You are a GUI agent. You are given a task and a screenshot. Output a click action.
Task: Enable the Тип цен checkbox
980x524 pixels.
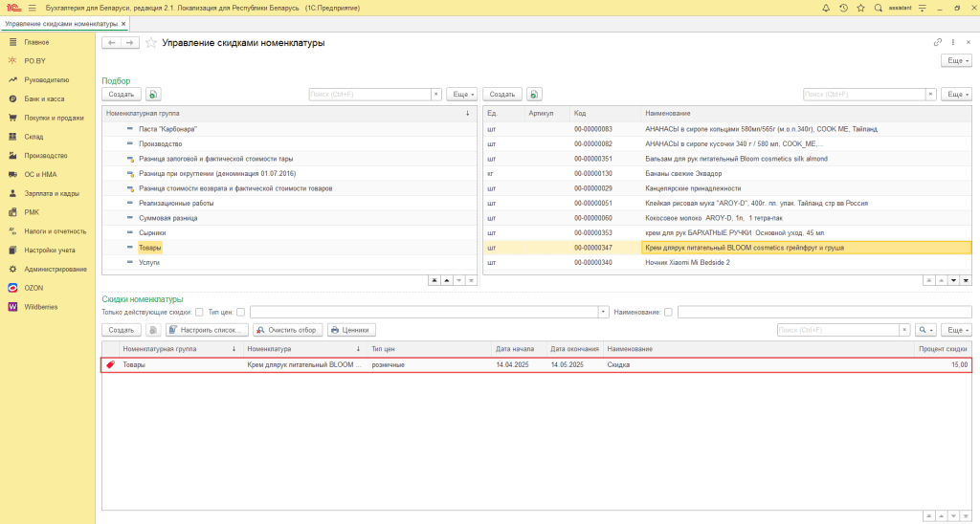[x=240, y=312]
